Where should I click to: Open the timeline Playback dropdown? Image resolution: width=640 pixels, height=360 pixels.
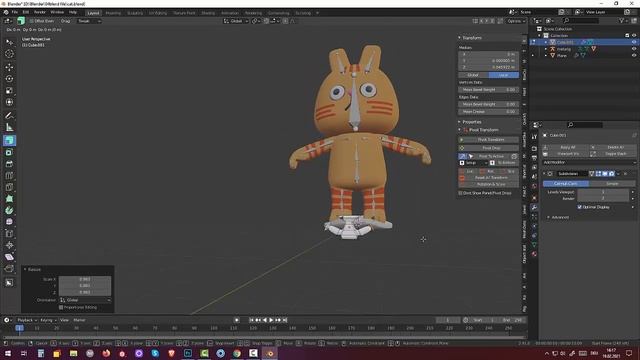(27, 320)
